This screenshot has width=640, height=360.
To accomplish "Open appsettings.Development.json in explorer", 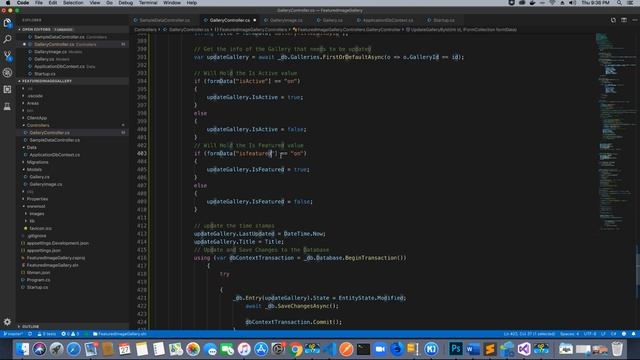I will point(58,243).
